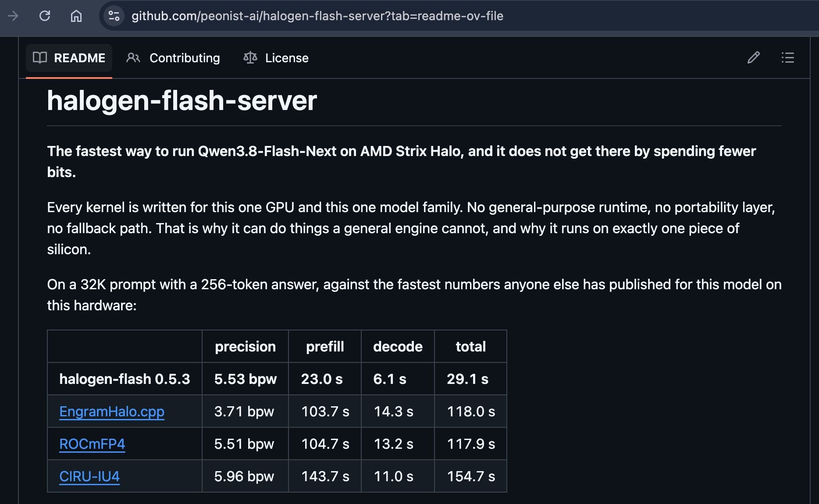
Task: Click the halogen-flash-server heading
Action: point(182,100)
